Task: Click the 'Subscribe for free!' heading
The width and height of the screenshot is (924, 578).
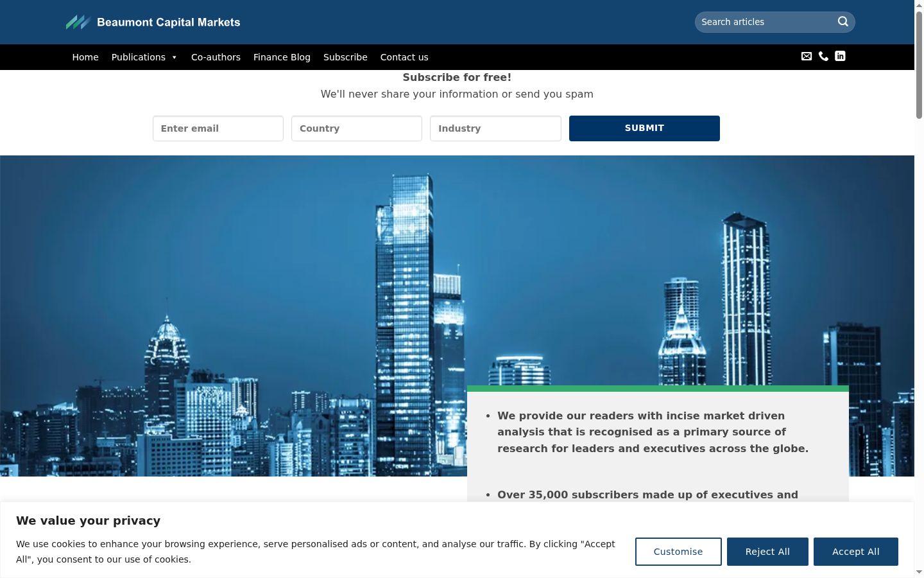Action: click(x=457, y=77)
